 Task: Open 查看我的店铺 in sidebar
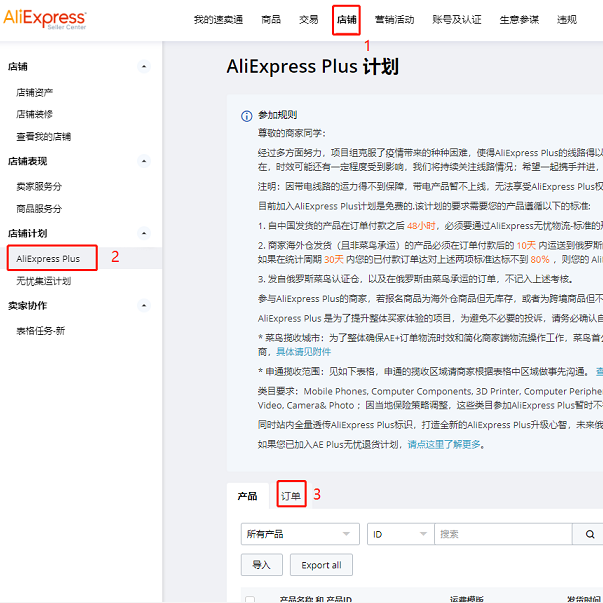pyautogui.click(x=43, y=137)
